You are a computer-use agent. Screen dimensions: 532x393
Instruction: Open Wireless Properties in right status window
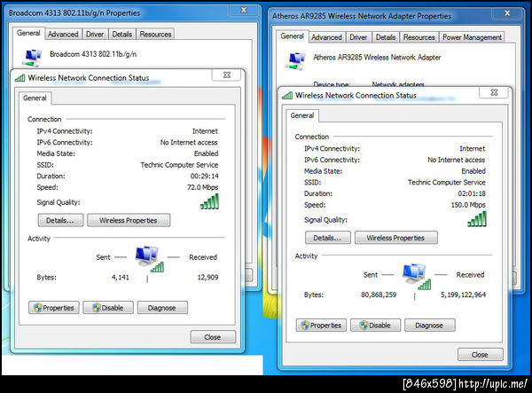[x=396, y=238]
